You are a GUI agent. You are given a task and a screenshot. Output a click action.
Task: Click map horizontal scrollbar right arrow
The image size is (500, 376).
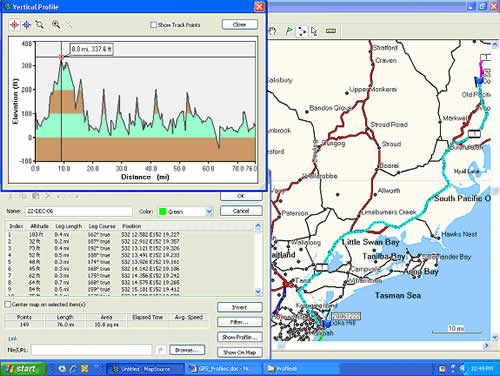[487, 346]
